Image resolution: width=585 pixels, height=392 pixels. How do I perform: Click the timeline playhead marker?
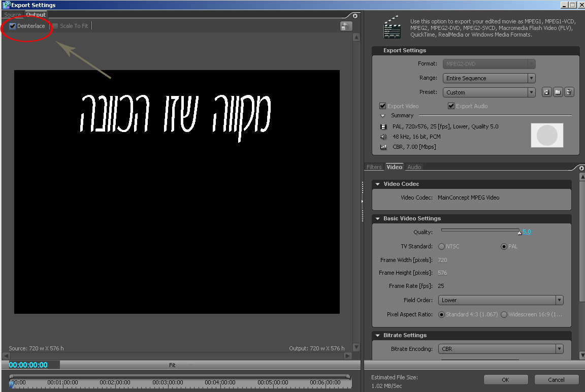pyautogui.click(x=12, y=384)
